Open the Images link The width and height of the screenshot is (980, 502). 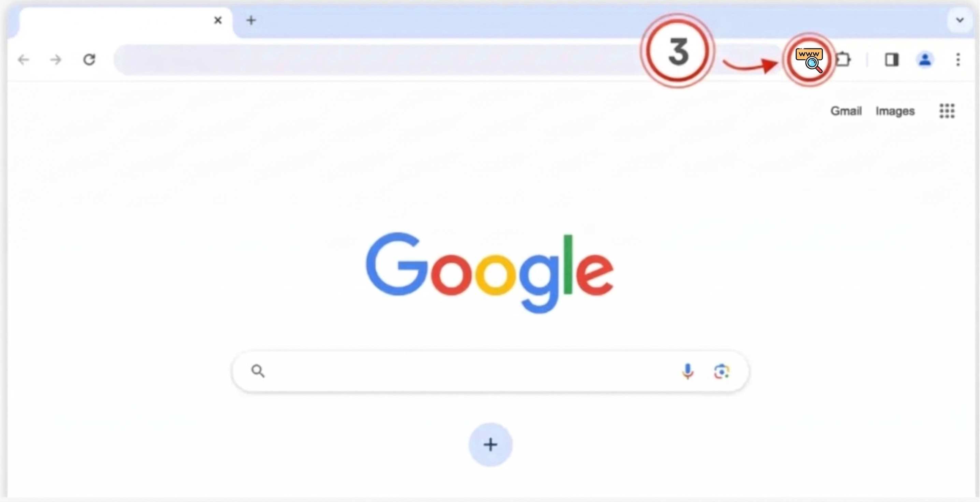pos(895,111)
